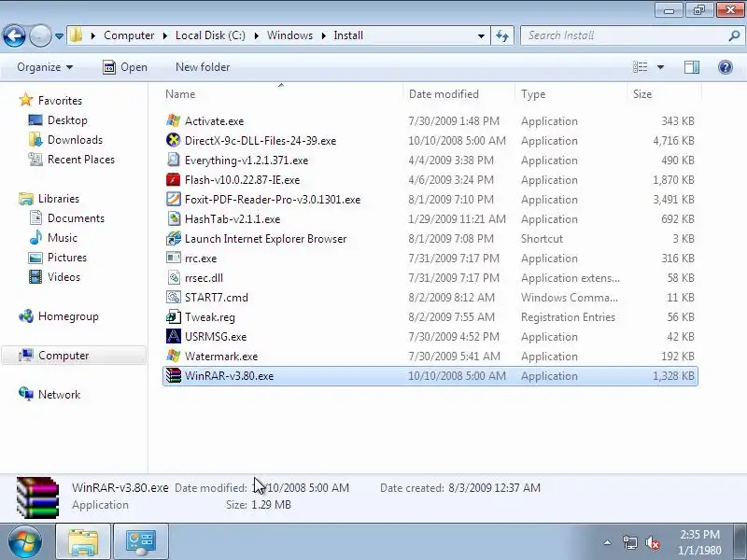
Task: Click the HashTab-v2.1.1.exe icon
Action: [174, 218]
